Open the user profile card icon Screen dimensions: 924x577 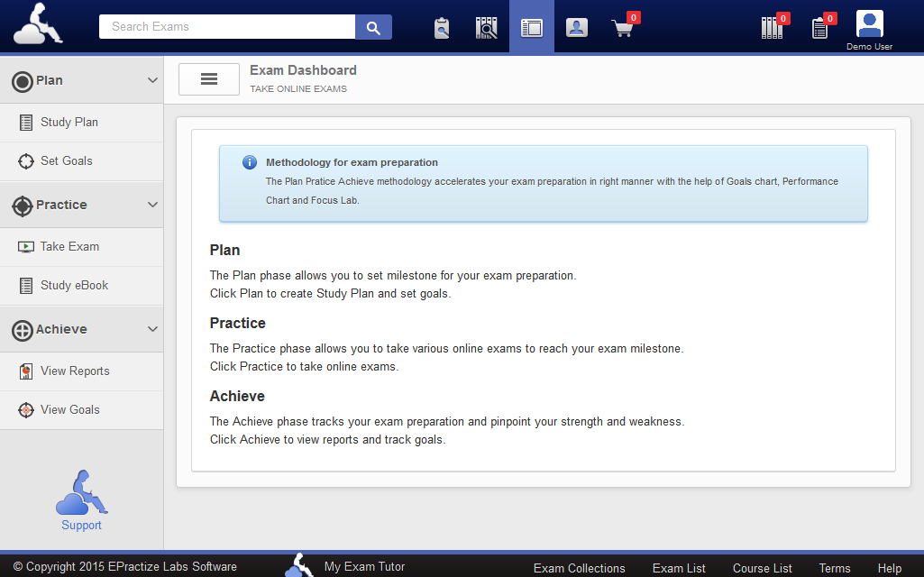[x=577, y=28]
